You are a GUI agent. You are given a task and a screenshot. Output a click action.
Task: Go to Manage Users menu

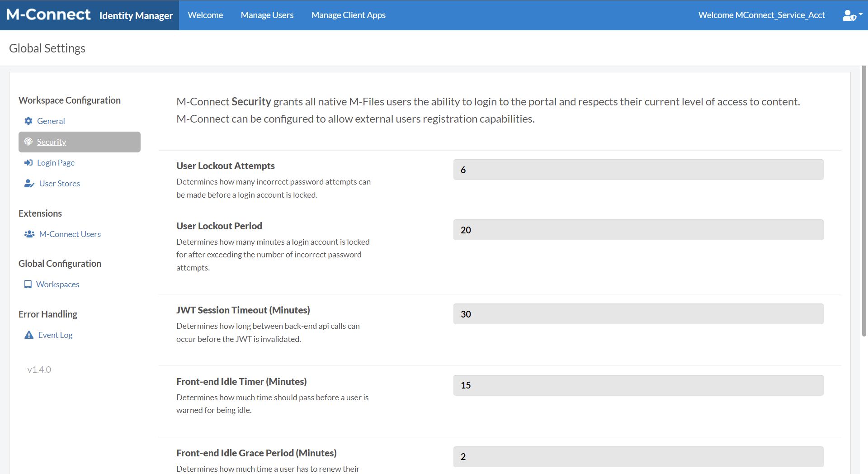267,15
